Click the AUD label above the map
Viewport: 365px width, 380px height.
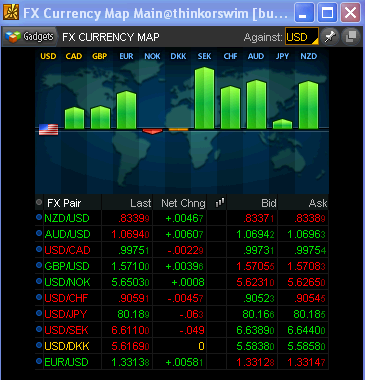[256, 56]
